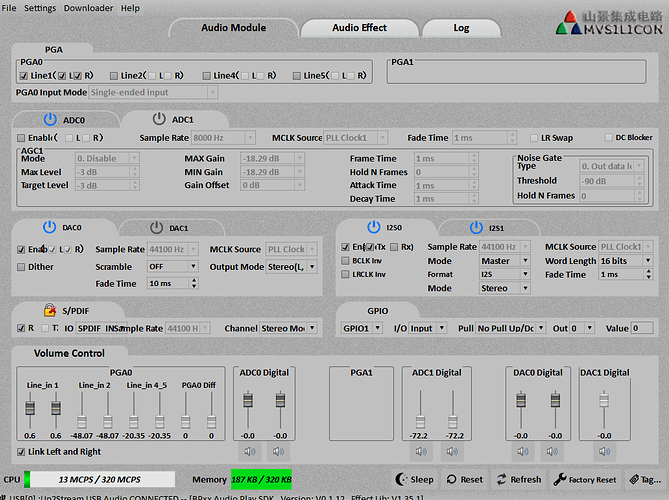Open the Downloader menu
Screen dimensions: 669x500
[x=88, y=8]
